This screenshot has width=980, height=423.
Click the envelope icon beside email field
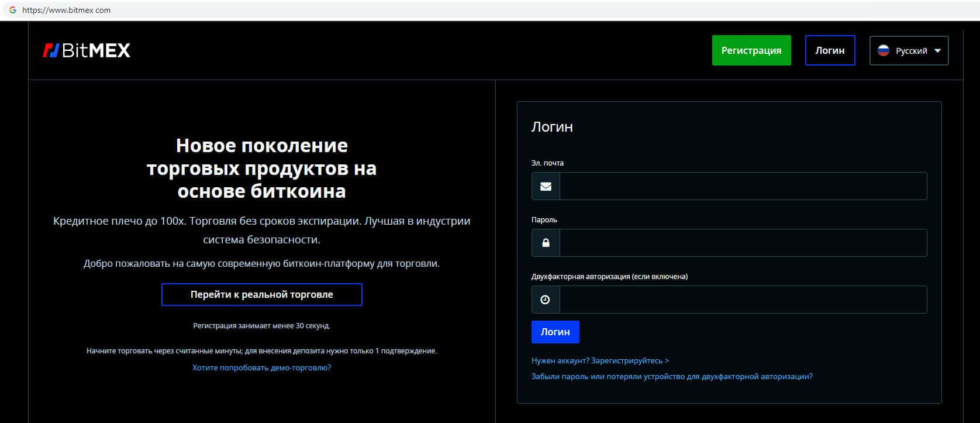[546, 186]
